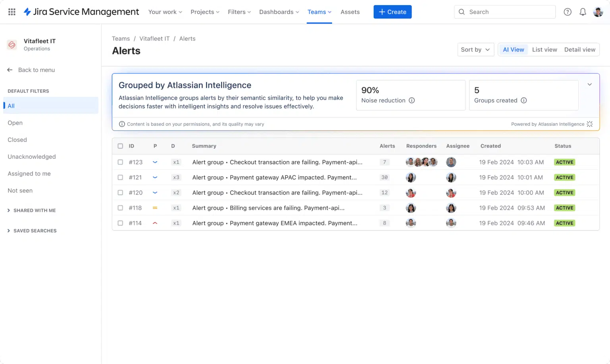Open the Projects dropdown
This screenshot has width=610, height=364.
coord(205,12)
